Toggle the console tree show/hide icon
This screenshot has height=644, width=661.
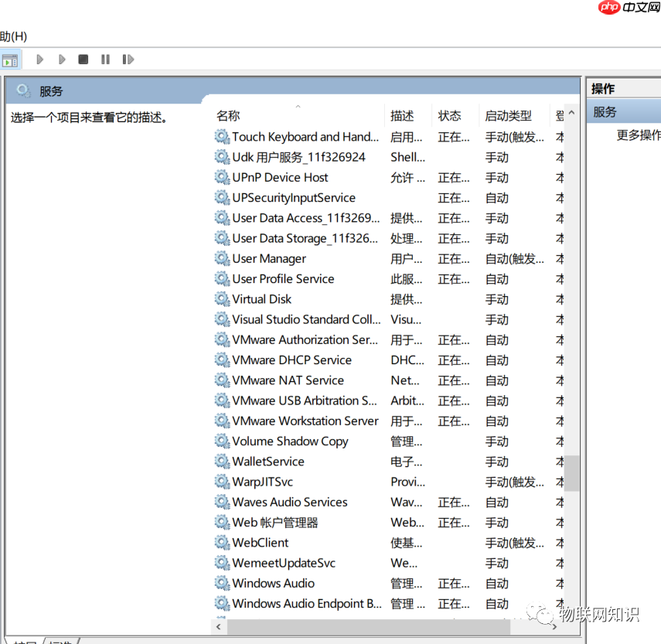point(11,59)
